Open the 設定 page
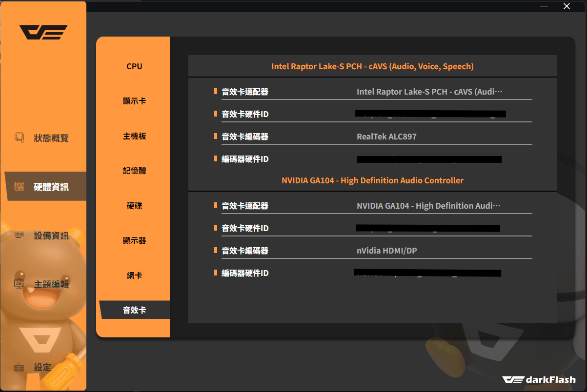The width and height of the screenshot is (587, 392). pyautogui.click(x=43, y=367)
